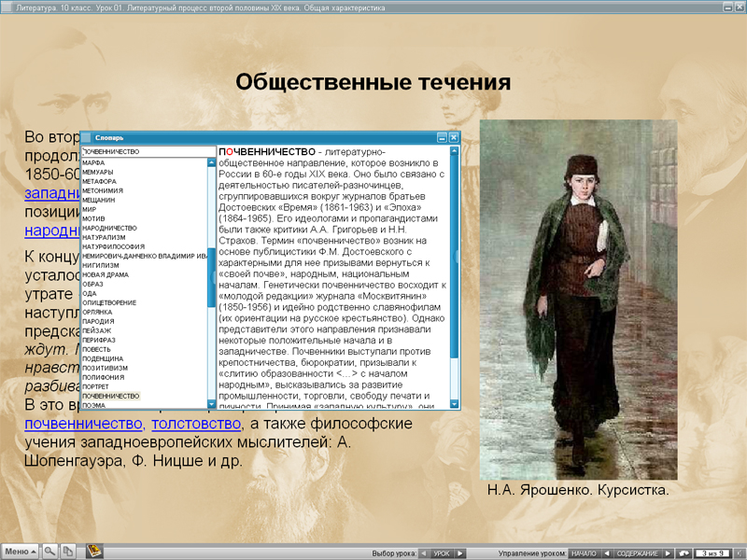Advance using the arrow right of СОДЕРЖАНИЕ
The image size is (747, 560).
668,551
